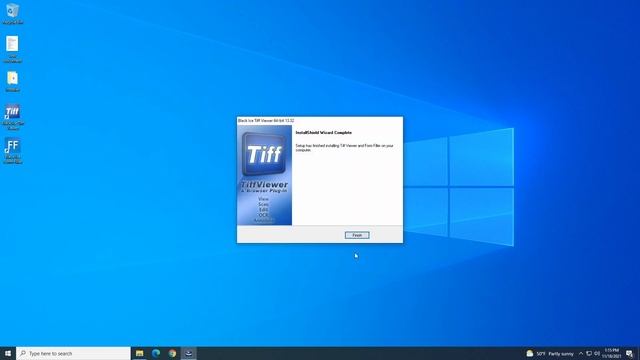
Task: Click the taskbar search box
Action: pyautogui.click(x=73, y=353)
